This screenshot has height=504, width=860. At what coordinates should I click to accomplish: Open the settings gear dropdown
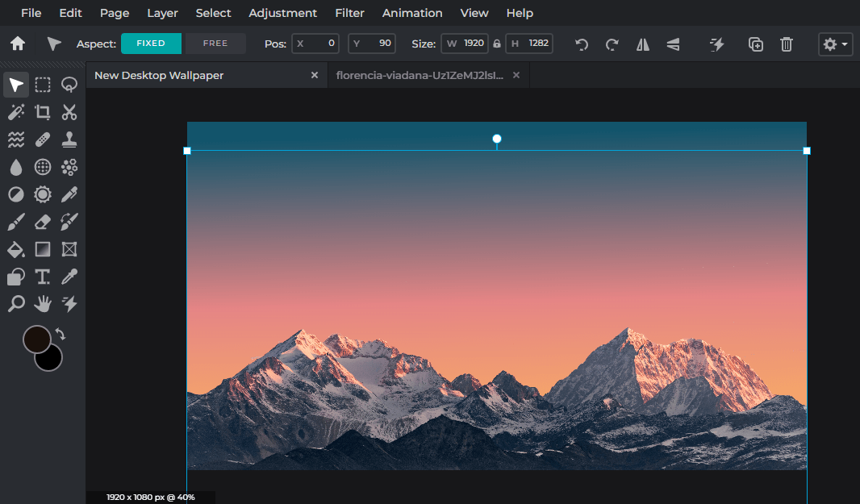(835, 44)
